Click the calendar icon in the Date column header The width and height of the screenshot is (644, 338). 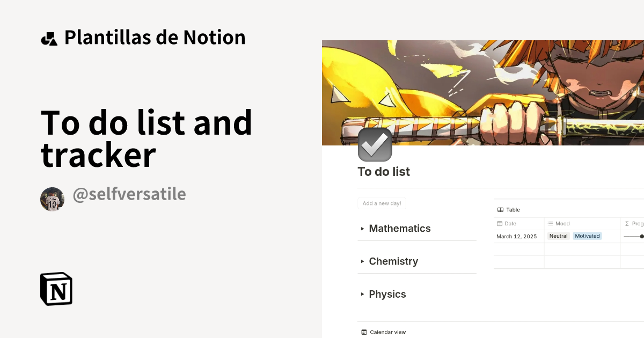(500, 224)
